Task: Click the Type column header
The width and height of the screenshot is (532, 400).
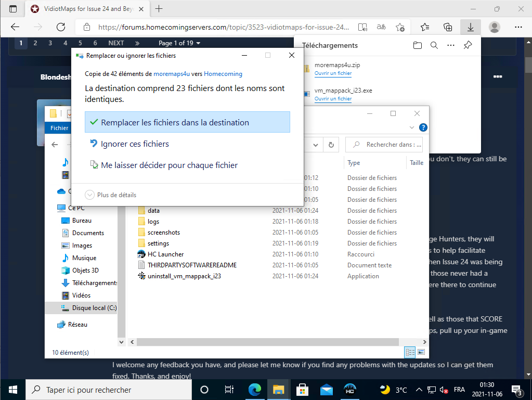Action: pyautogui.click(x=354, y=163)
